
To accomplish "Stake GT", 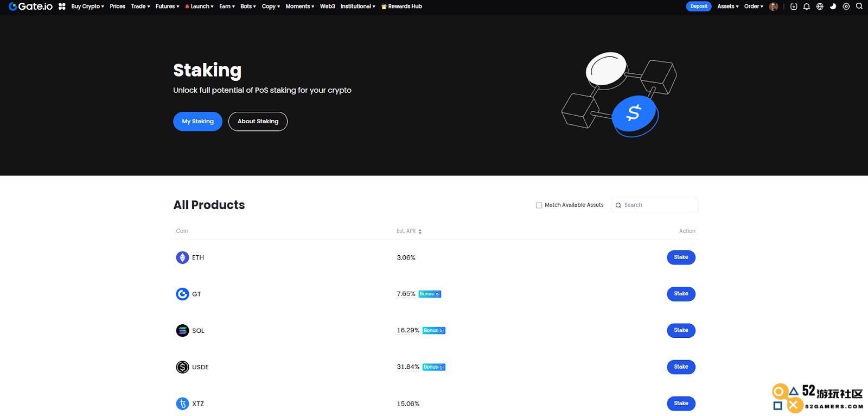I will coord(681,294).
